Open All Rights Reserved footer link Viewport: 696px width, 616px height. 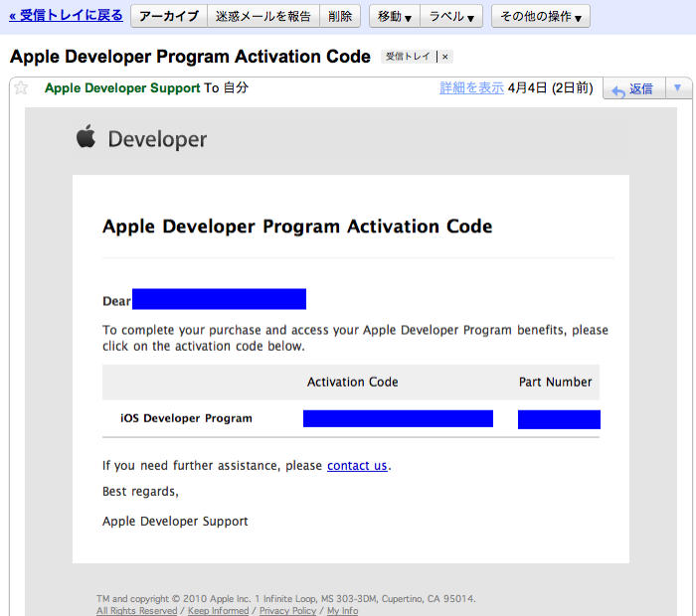137,611
